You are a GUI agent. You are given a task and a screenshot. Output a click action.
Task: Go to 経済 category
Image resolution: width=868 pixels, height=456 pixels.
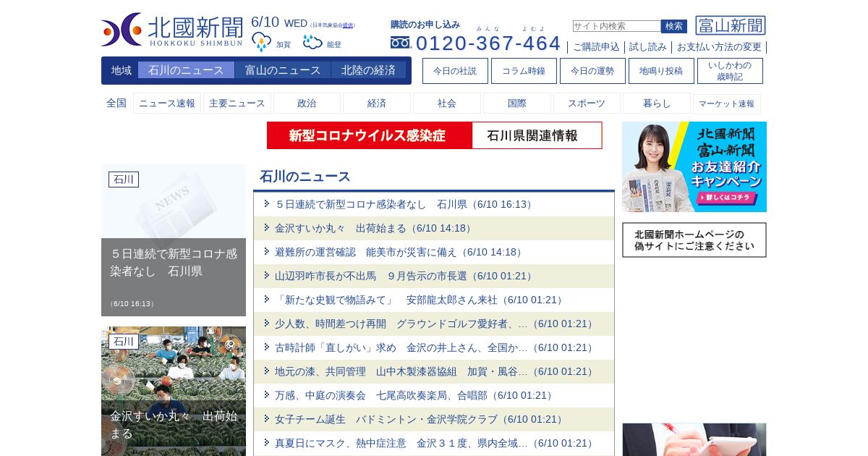click(377, 104)
